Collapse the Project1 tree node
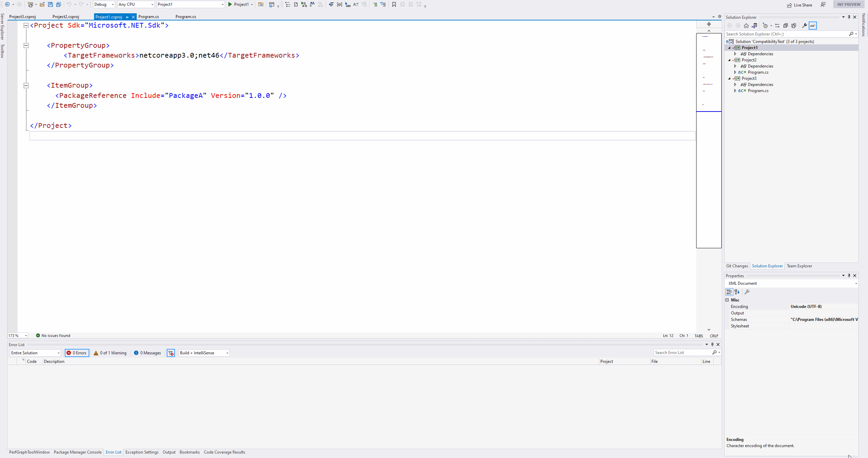This screenshot has height=458, width=868. pos(729,48)
